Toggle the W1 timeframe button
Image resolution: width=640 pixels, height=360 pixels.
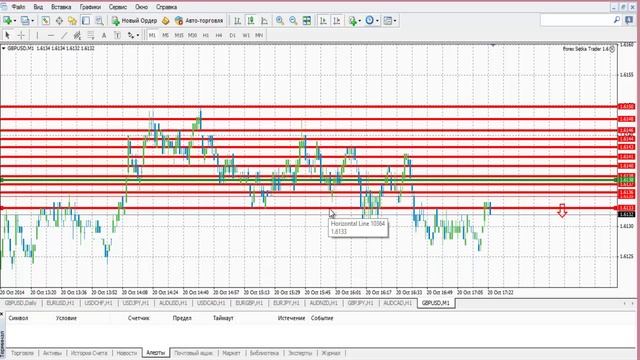click(246, 36)
